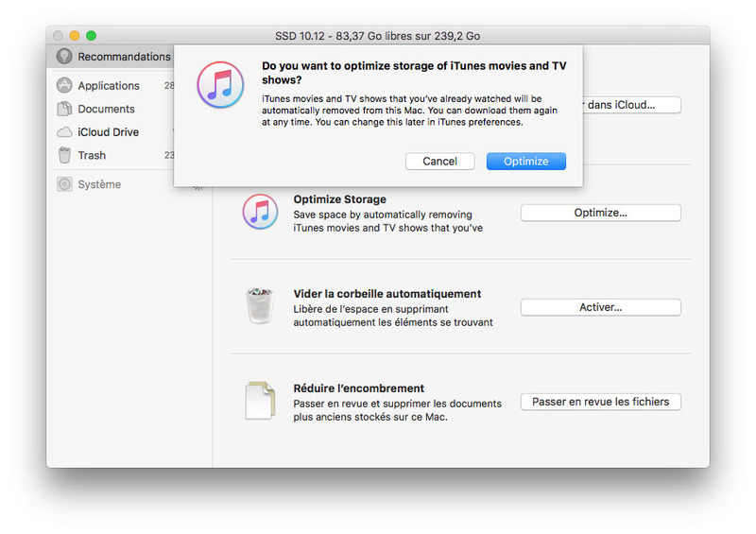
Task: Click the Optimize... button beside Optimize Storage
Action: pos(601,213)
